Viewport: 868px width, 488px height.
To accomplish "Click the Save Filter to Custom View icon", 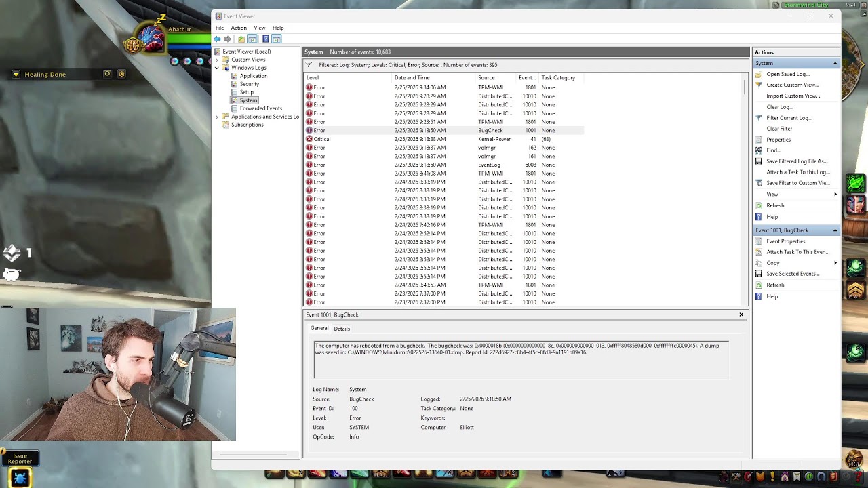I will 759,183.
